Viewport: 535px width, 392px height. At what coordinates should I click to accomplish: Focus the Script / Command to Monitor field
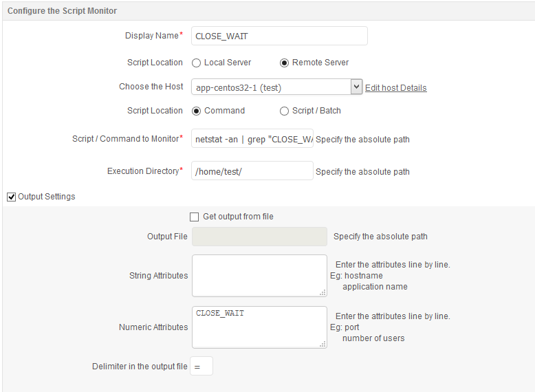(252, 139)
